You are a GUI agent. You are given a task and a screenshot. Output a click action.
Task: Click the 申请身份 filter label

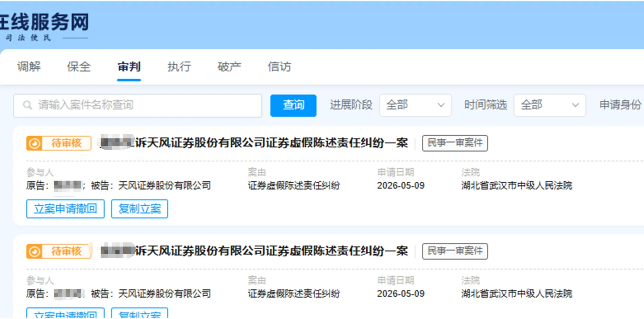click(x=620, y=105)
